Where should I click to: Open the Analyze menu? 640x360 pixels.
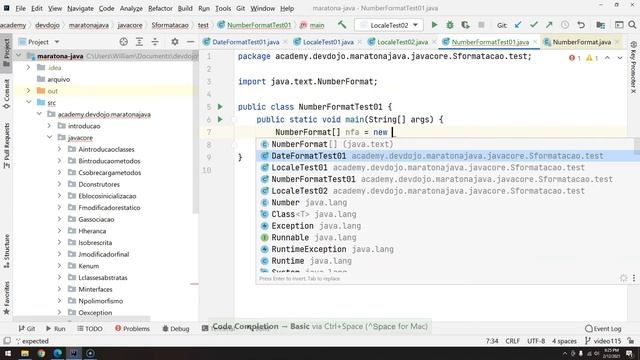tap(131, 8)
